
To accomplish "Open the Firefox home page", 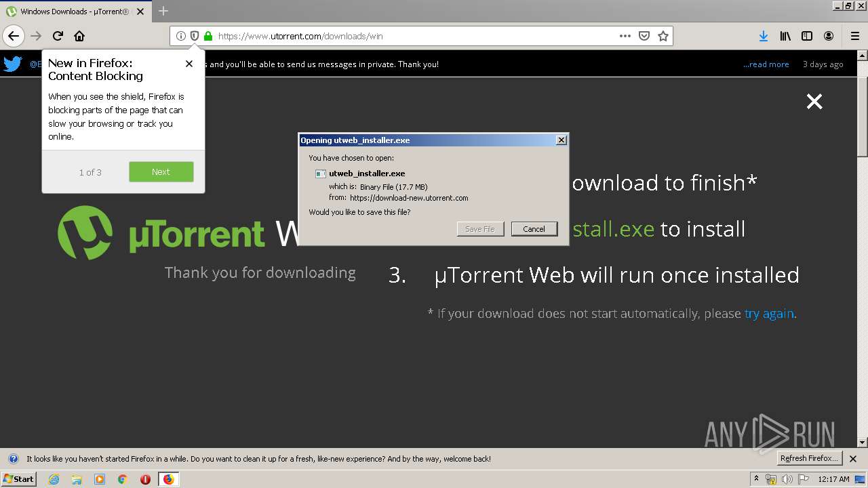I will point(79,36).
